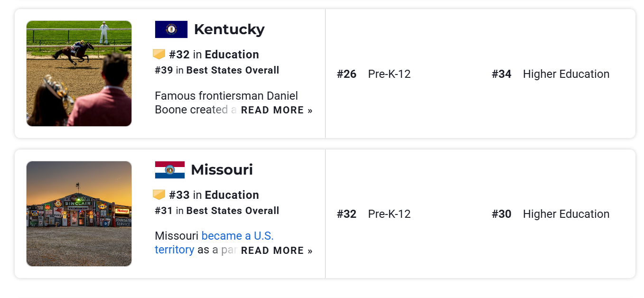Select Kentucky's #32 in Education ranking
The image size is (644, 298).
(214, 55)
